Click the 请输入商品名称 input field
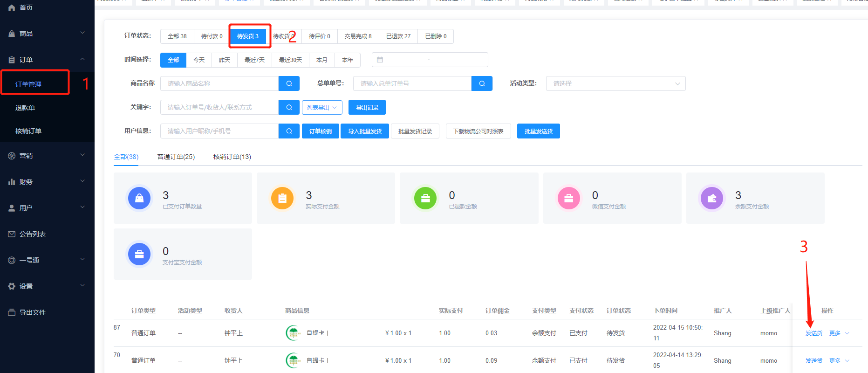This screenshot has width=868, height=373. pos(219,83)
